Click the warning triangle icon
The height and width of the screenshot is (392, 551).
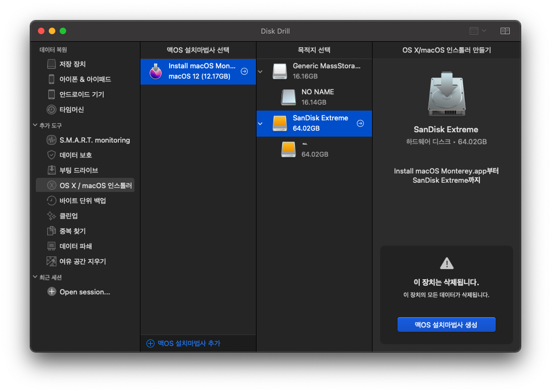pos(447,263)
